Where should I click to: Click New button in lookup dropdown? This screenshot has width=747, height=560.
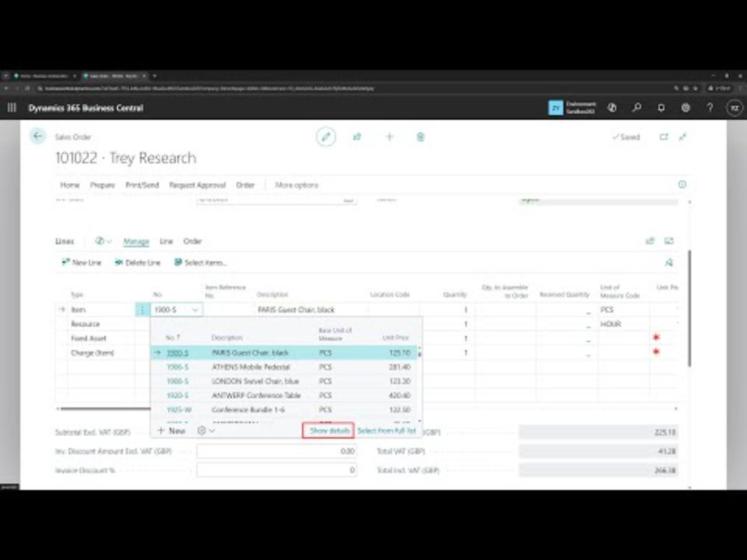pyautogui.click(x=171, y=431)
